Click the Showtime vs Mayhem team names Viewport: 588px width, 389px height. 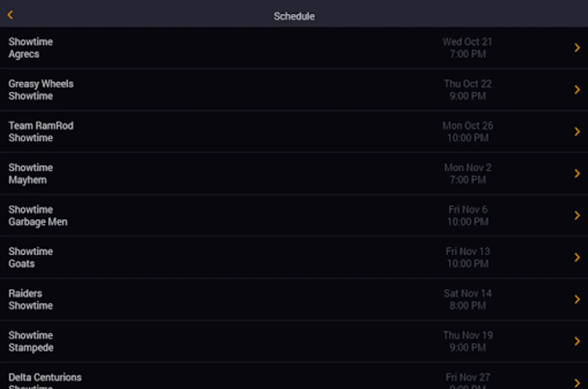click(x=30, y=173)
